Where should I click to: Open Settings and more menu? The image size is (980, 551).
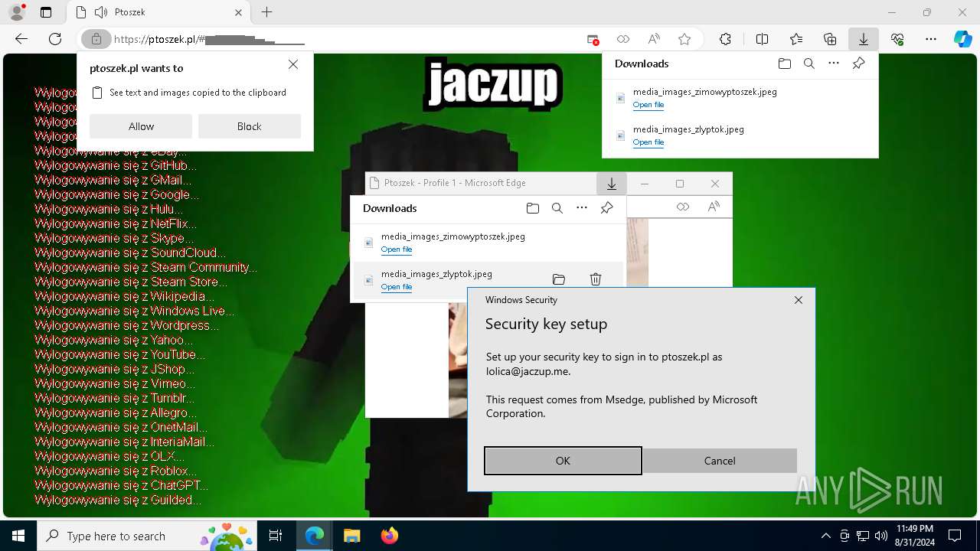click(x=931, y=39)
